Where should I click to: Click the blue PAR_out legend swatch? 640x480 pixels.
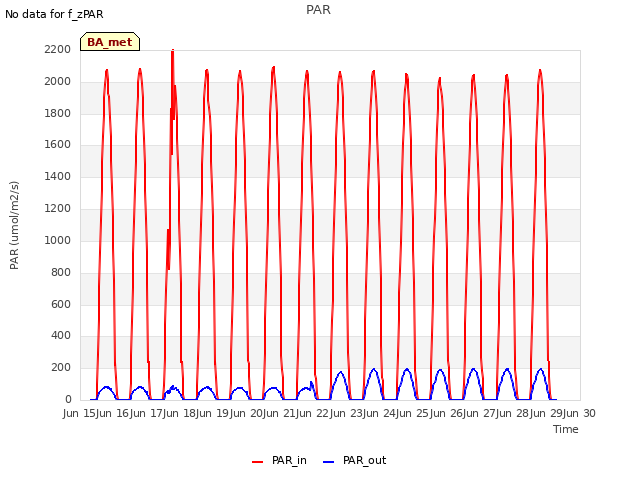[329, 462]
